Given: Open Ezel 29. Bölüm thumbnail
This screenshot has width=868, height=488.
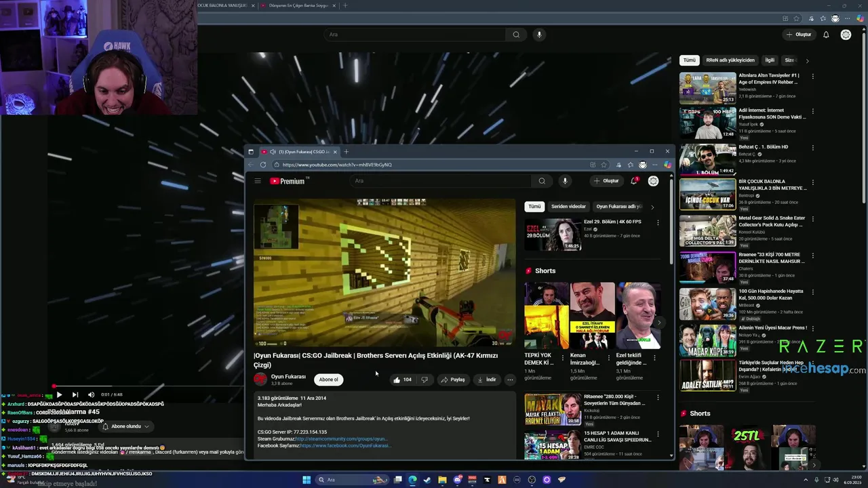Looking at the screenshot, I should [553, 235].
